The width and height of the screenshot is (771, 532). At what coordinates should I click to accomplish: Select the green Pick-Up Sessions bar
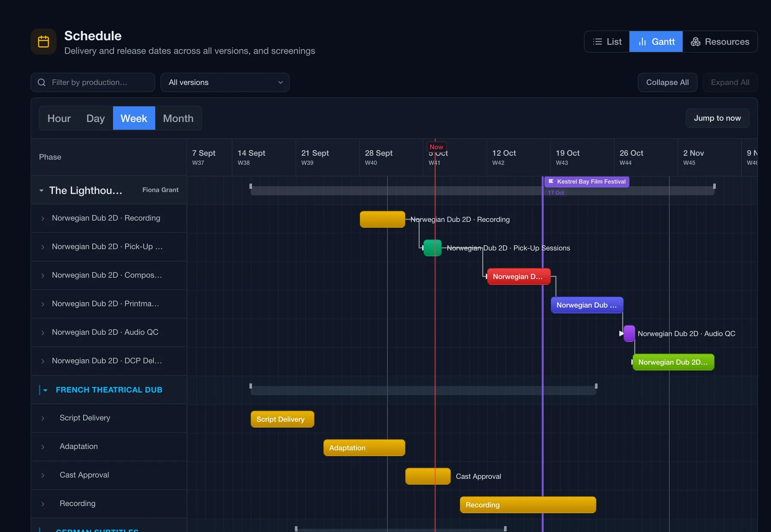pos(432,248)
